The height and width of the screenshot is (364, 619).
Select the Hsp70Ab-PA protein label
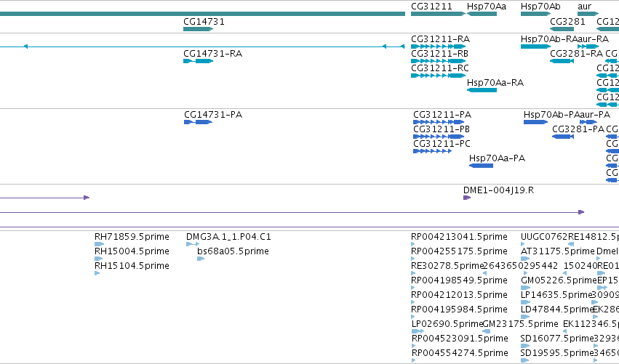tap(551, 115)
